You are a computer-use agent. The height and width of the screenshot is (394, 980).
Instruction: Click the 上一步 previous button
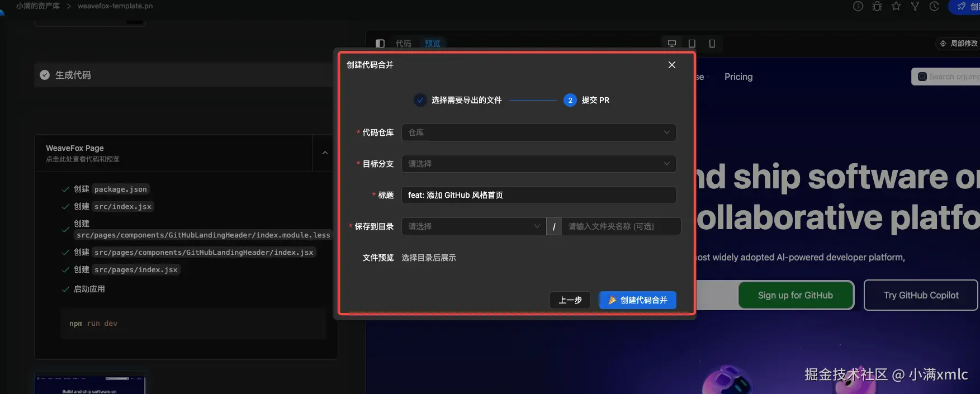pyautogui.click(x=570, y=300)
